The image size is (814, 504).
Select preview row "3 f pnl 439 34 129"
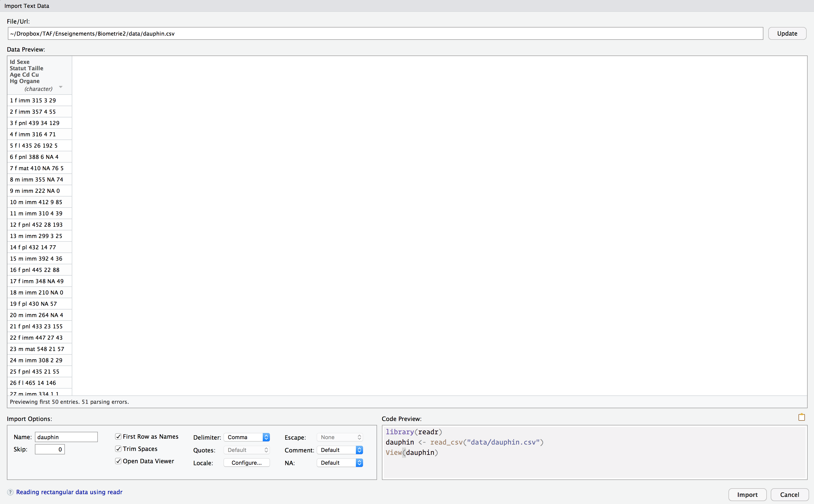pos(39,123)
